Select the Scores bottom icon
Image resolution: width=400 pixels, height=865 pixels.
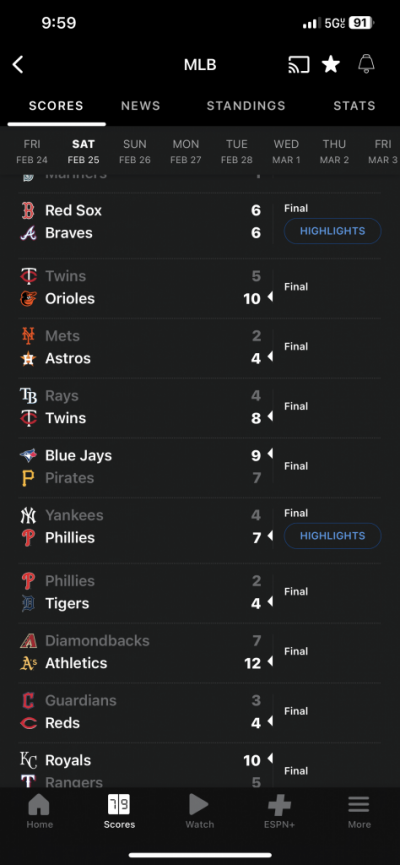[119, 805]
